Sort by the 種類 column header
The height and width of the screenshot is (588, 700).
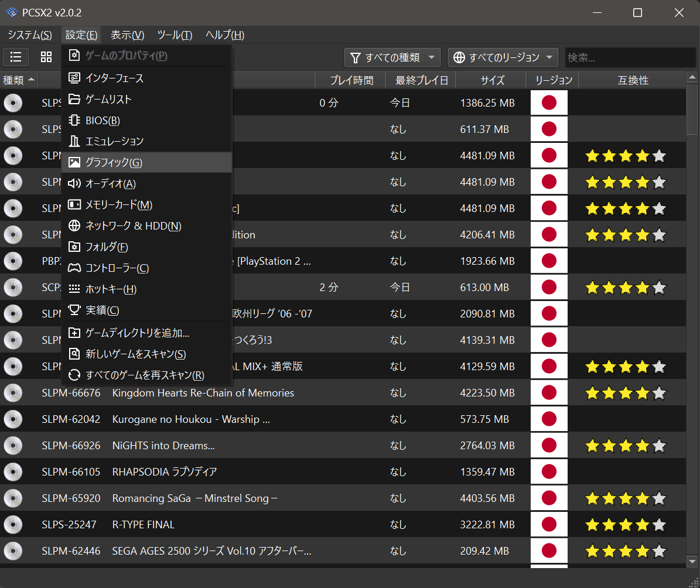click(19, 80)
